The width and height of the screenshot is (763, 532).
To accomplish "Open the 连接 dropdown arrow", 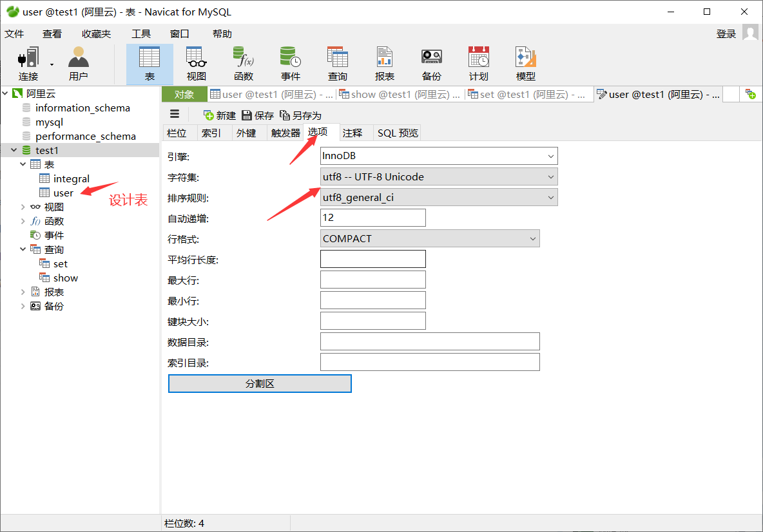I will (x=52, y=64).
